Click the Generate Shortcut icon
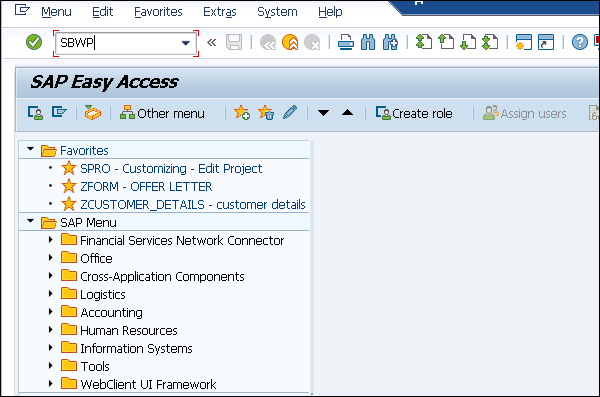 [x=546, y=42]
